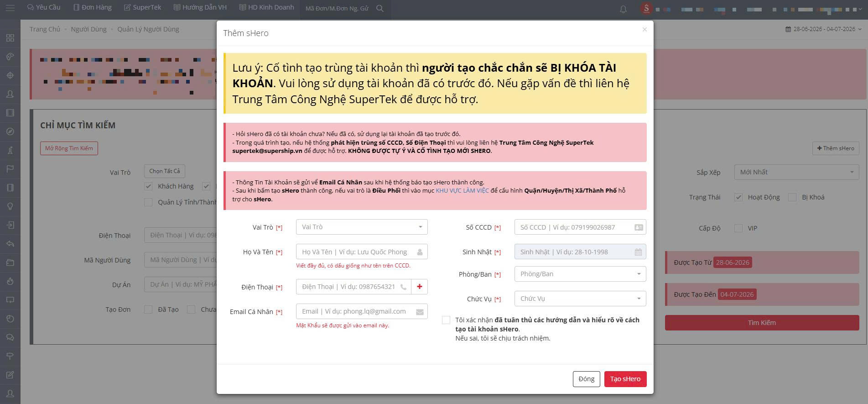The width and height of the screenshot is (868, 404).
Task: Click the game controller icon in sidebar
Action: click(10, 57)
